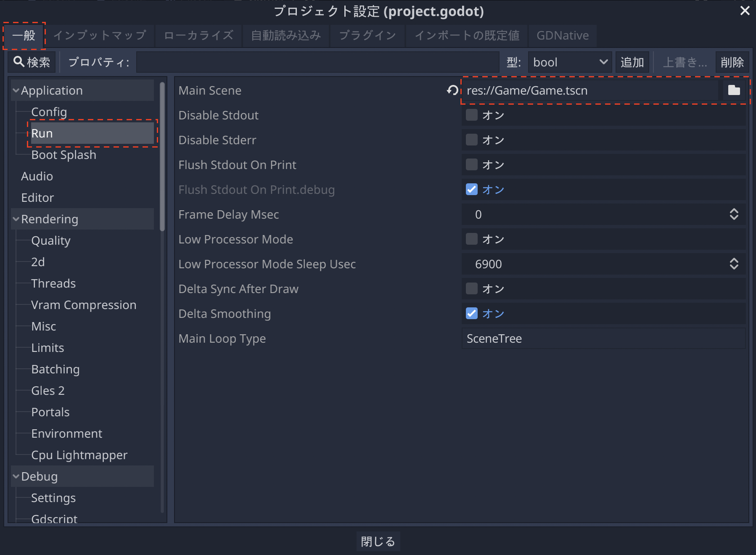Open the 型 bool type dropdown
This screenshot has height=555, width=756.
coord(570,62)
